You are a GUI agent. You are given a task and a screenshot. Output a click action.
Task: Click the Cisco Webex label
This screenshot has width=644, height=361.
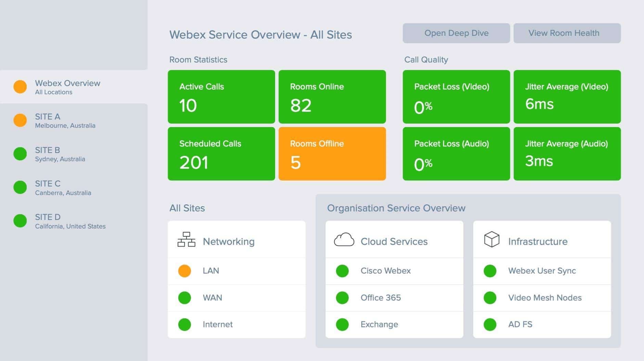click(x=386, y=271)
